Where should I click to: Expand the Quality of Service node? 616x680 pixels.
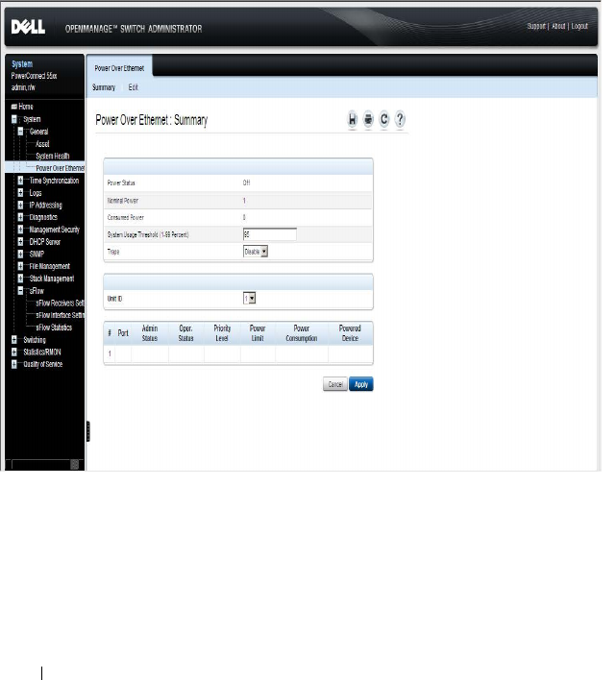14,364
